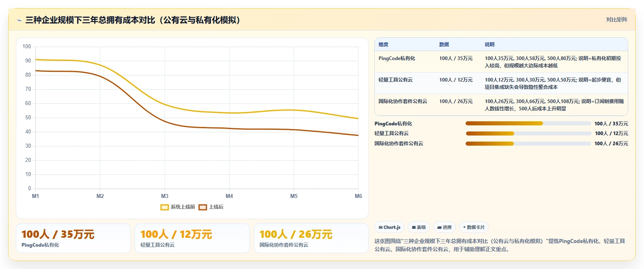The height and width of the screenshot is (269, 644).
Task: Click the M4 x-axis label
Action: coord(229,196)
